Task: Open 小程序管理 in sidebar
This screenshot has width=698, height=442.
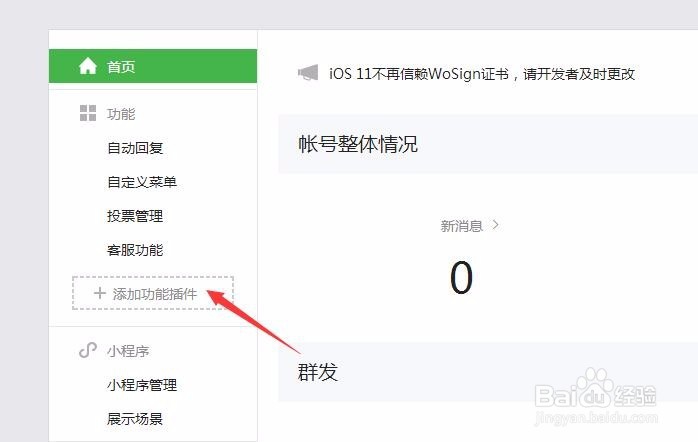Action: (x=142, y=385)
